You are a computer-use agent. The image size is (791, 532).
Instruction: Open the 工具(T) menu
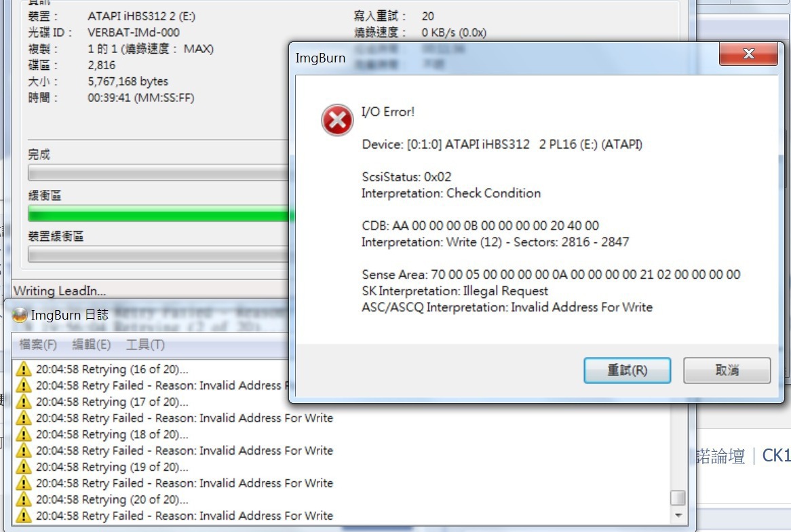point(145,345)
